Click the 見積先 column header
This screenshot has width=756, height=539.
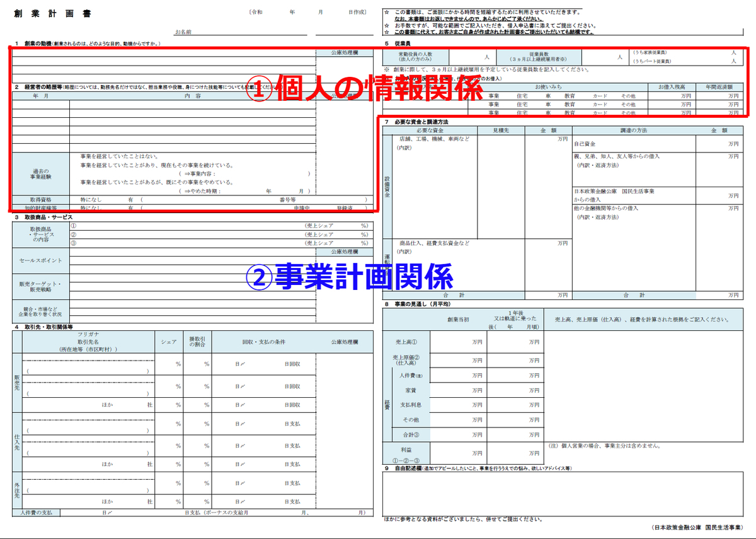click(x=500, y=130)
